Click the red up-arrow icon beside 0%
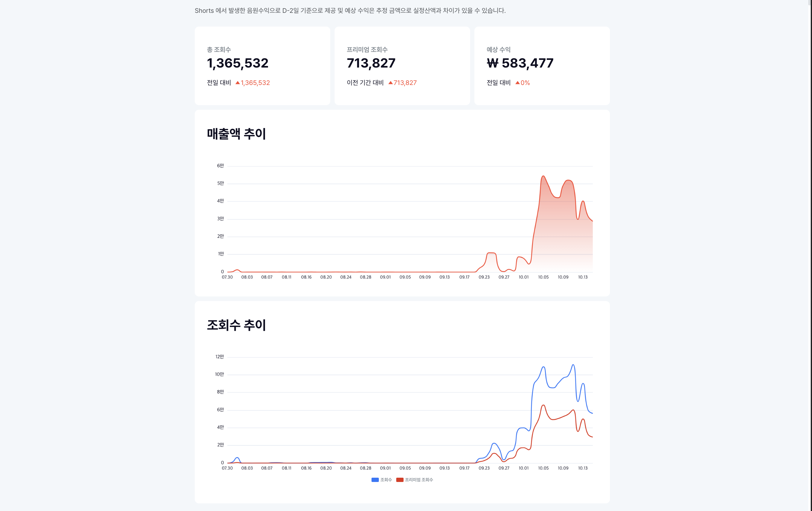The width and height of the screenshot is (812, 511). (517, 83)
